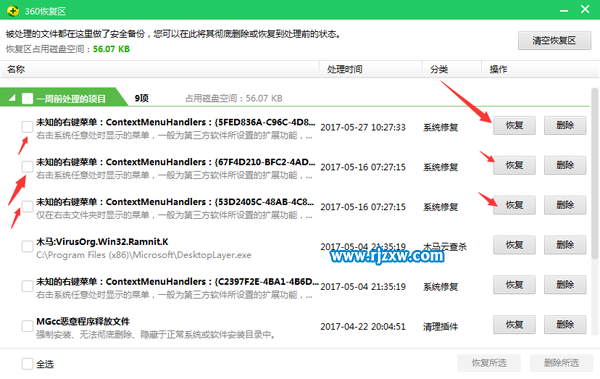Check the 一周前处理的项目 group checkbox
600x379 pixels.
pos(28,99)
